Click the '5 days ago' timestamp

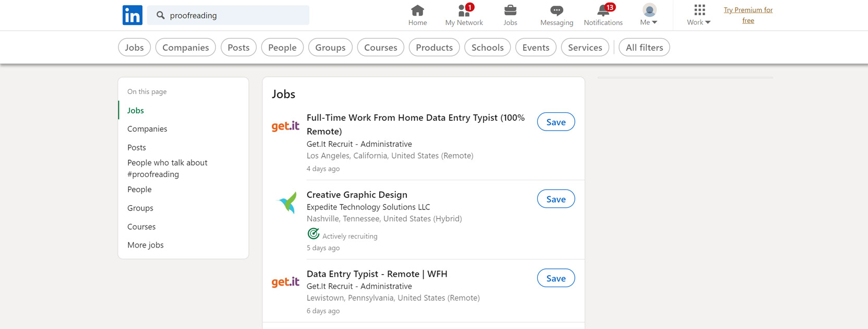323,248
